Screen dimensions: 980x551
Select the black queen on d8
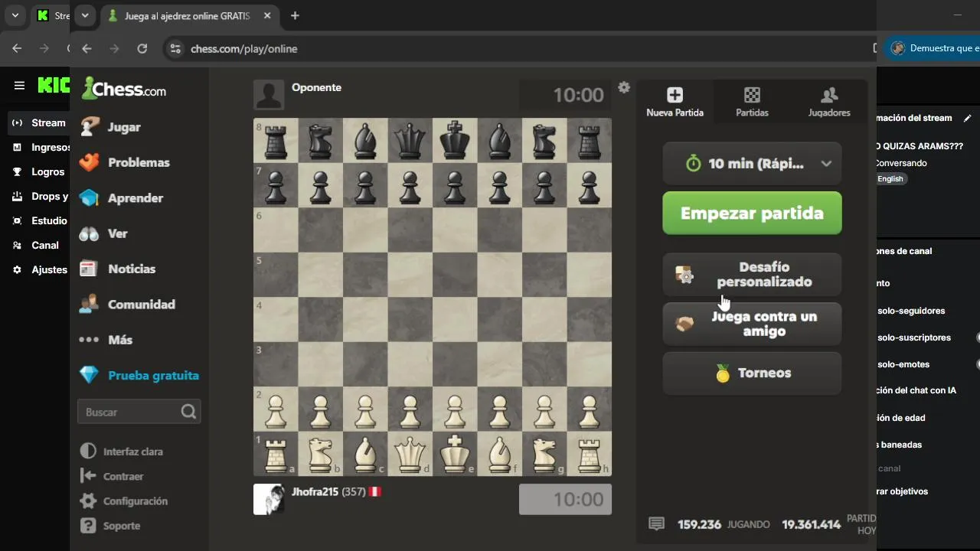410,140
